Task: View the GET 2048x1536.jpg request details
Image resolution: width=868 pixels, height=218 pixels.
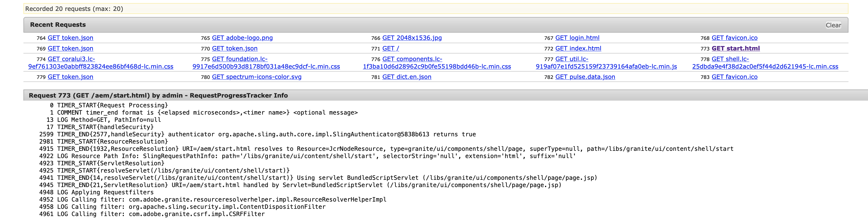Action: tap(412, 38)
